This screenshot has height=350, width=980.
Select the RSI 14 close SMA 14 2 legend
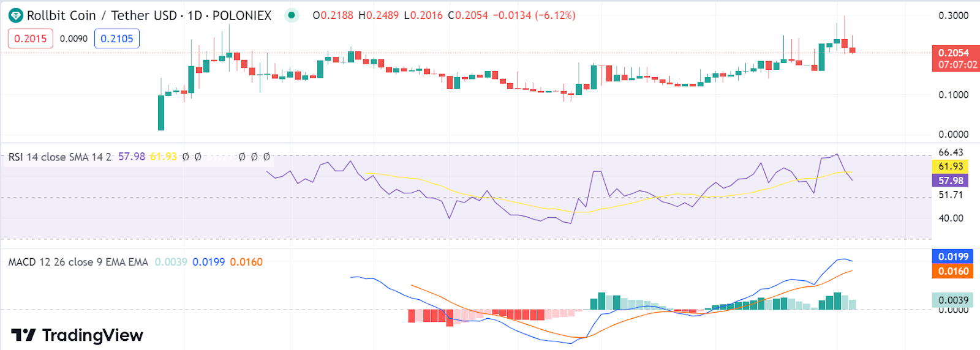click(60, 157)
